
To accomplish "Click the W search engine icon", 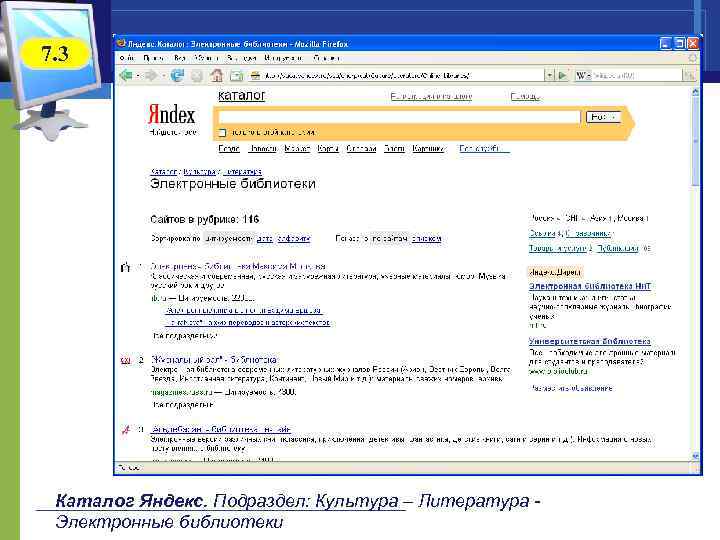I will [x=582, y=75].
